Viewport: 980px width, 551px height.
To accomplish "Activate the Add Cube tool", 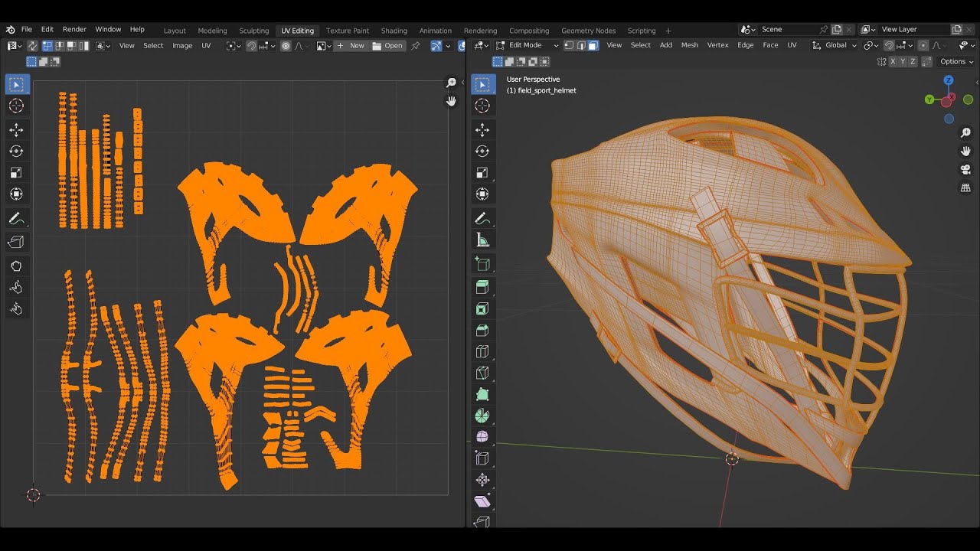I will pos(482,264).
